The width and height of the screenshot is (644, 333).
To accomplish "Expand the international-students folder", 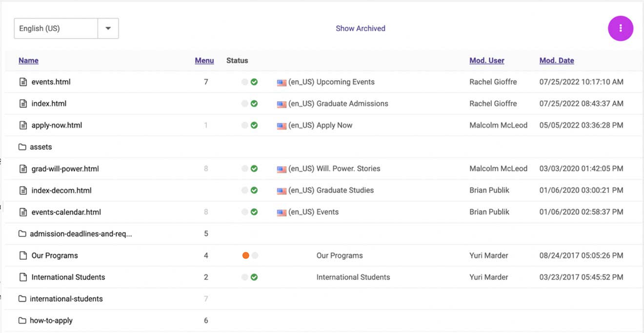I will 66,299.
